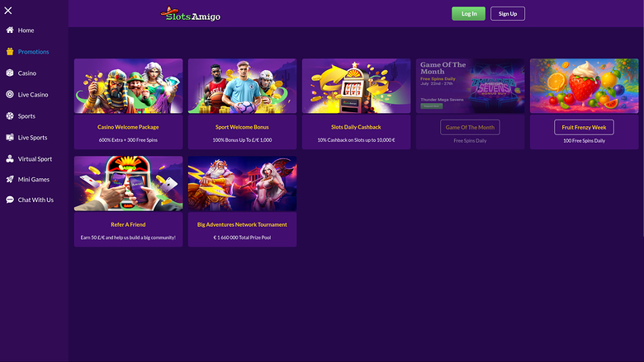
Task: Click the Mini Games rocket icon
Action: [x=10, y=179]
